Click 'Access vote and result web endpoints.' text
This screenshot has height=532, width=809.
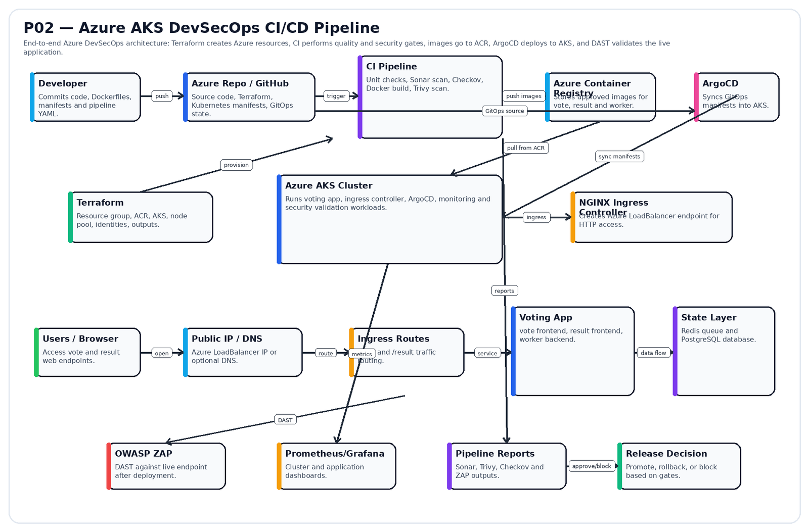tap(81, 356)
